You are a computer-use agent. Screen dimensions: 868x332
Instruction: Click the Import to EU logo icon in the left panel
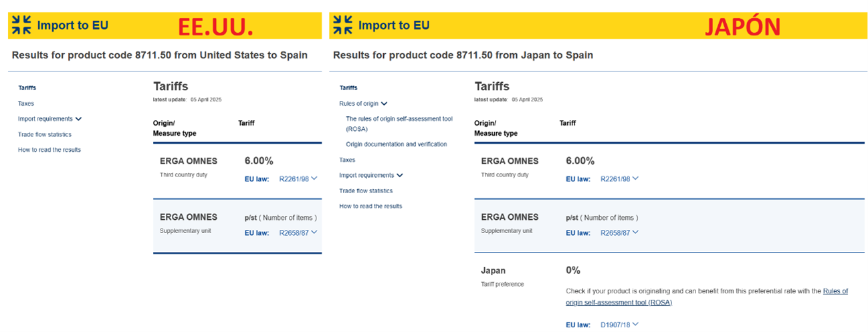click(x=21, y=25)
